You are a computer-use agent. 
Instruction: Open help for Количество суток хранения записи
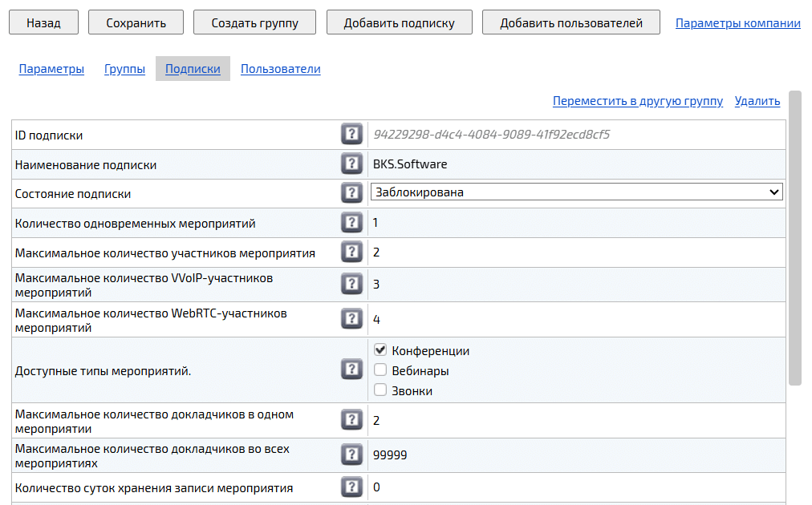(x=351, y=487)
